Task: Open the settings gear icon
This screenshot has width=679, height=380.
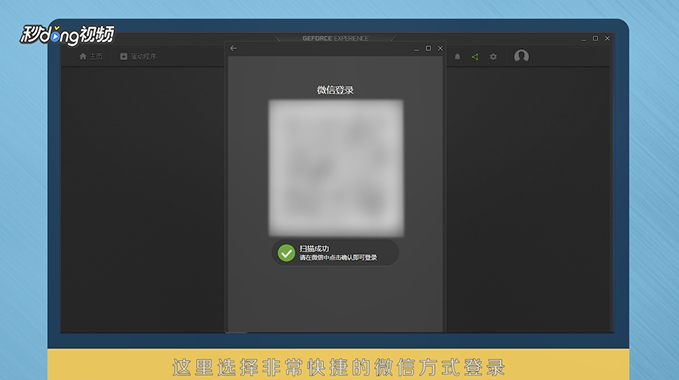Action: pyautogui.click(x=493, y=57)
